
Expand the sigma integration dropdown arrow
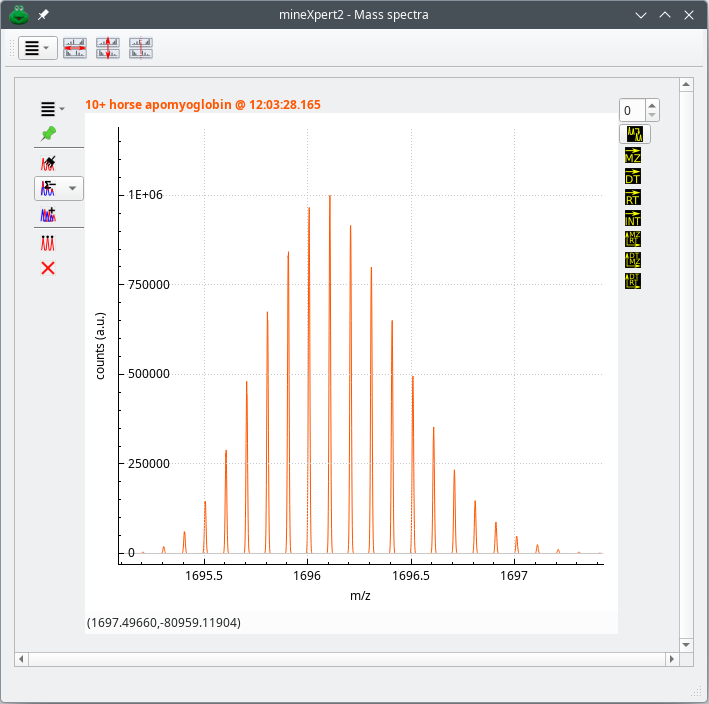[x=72, y=188]
